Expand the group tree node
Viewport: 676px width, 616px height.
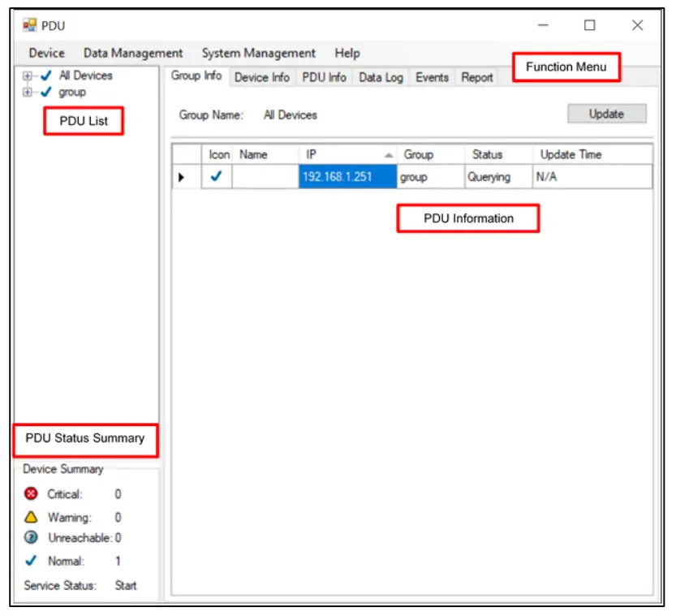tap(27, 92)
